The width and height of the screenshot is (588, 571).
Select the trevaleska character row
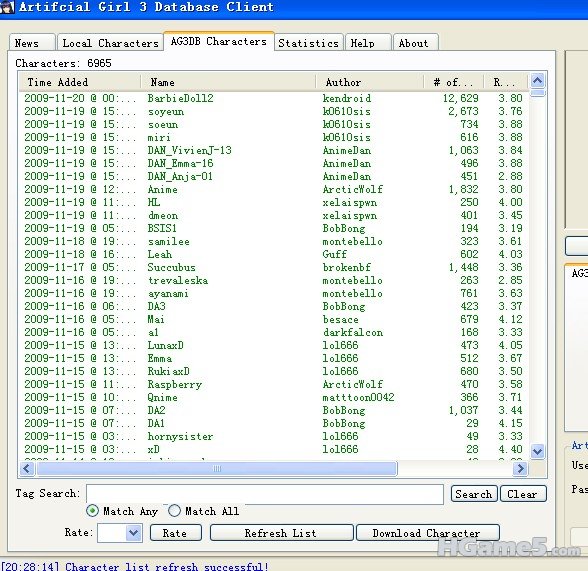274,280
